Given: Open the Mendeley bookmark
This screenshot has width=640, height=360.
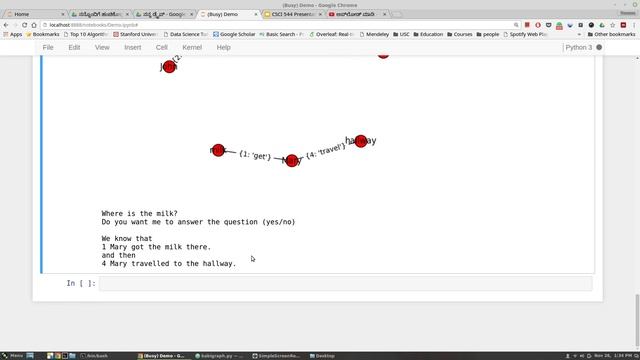Looking at the screenshot, I should pyautogui.click(x=374, y=34).
